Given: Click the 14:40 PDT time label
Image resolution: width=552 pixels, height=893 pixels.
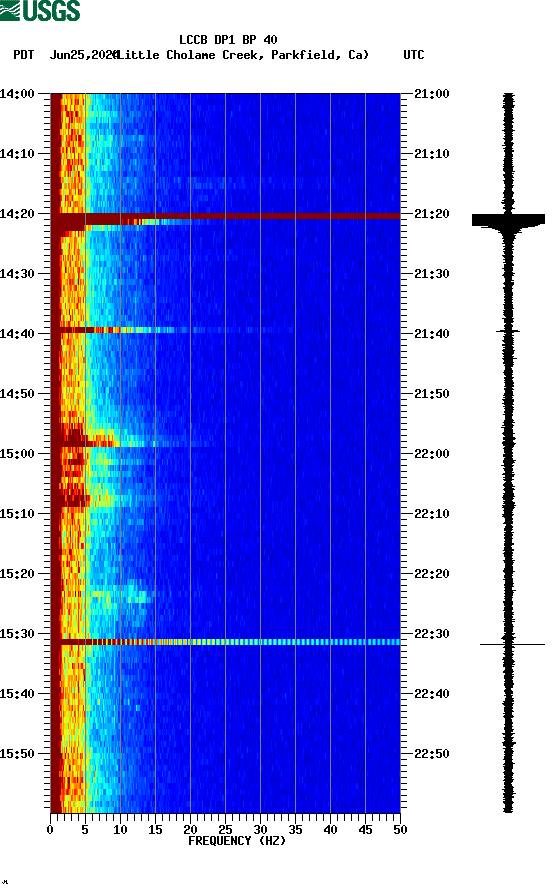Looking at the screenshot, I should point(17,334).
